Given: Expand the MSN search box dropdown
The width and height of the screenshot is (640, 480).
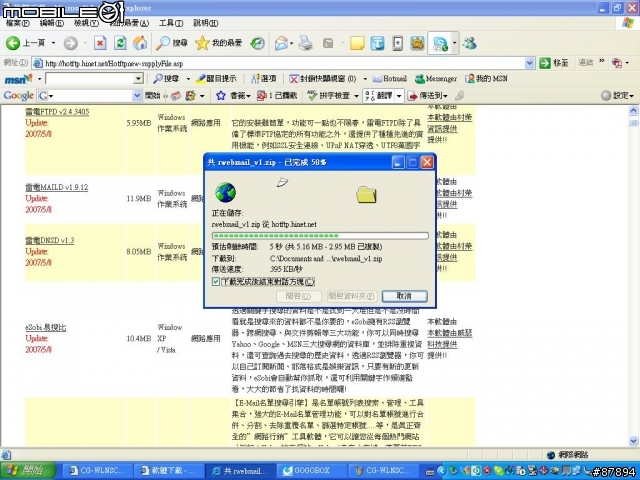Looking at the screenshot, I should click(x=138, y=78).
